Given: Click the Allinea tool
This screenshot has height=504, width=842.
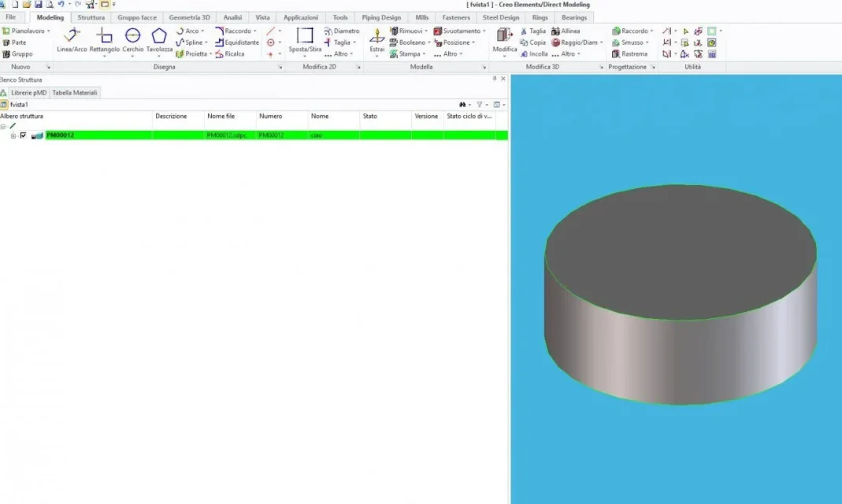Looking at the screenshot, I should point(566,31).
